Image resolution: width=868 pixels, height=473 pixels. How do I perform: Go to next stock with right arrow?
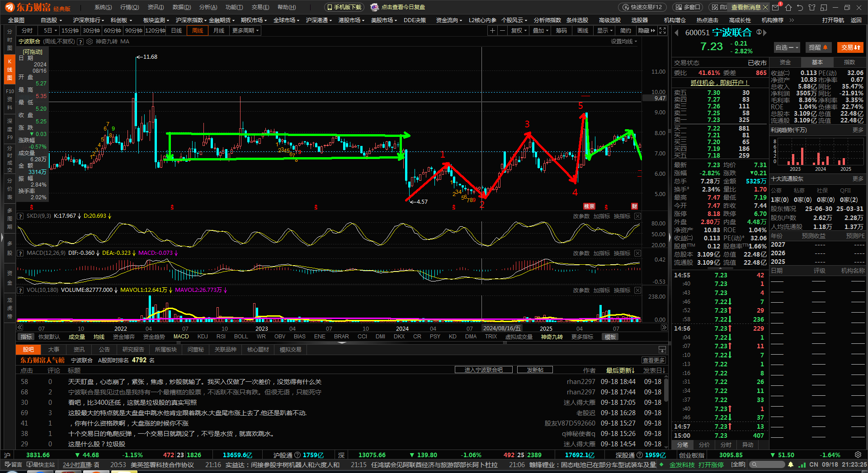[x=765, y=33]
